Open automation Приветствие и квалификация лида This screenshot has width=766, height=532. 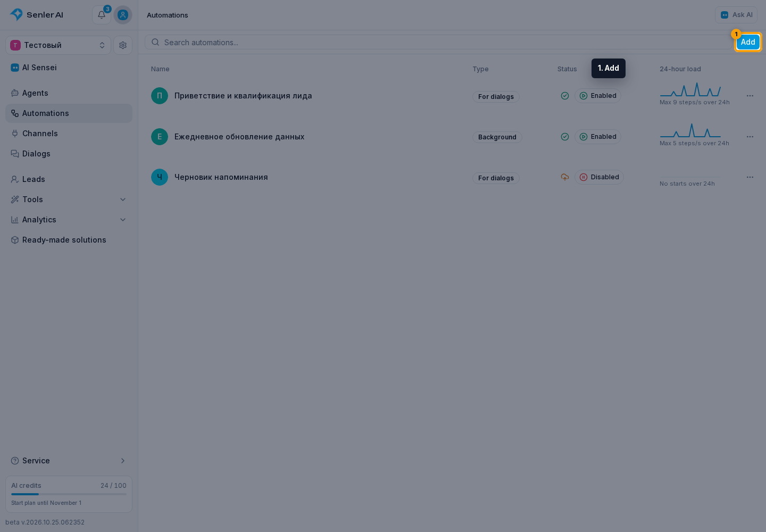tap(243, 96)
